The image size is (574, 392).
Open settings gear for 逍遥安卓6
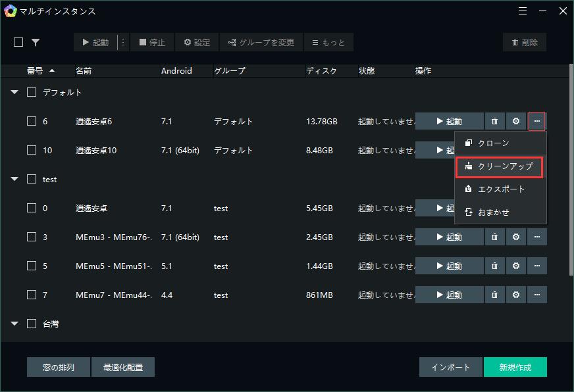click(x=516, y=121)
